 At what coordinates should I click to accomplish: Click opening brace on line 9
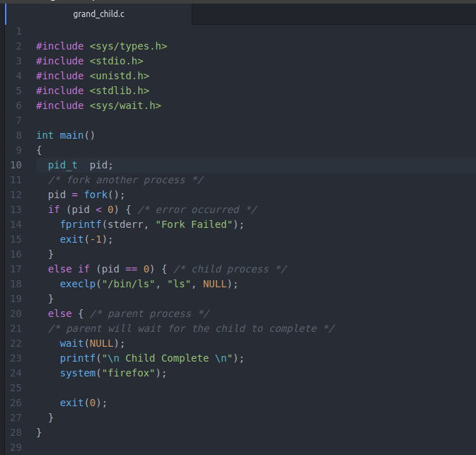tap(39, 150)
